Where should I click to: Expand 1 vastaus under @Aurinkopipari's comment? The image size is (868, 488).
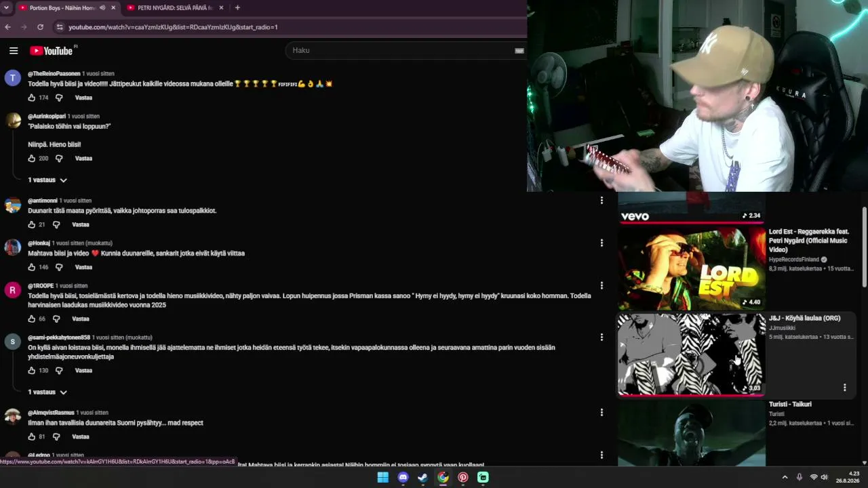(x=47, y=180)
